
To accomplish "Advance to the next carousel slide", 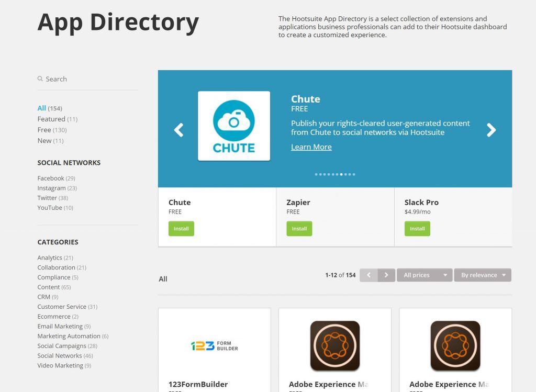I will point(491,130).
